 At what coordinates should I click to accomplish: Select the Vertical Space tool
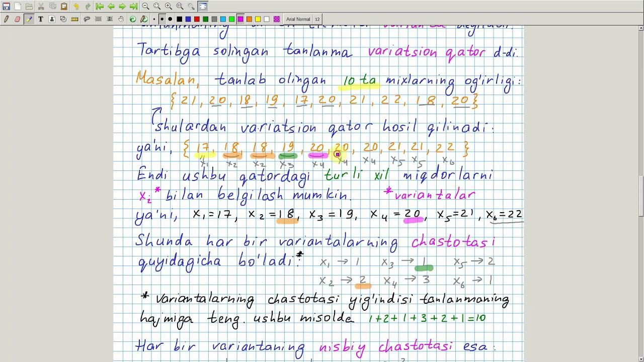tap(110, 19)
